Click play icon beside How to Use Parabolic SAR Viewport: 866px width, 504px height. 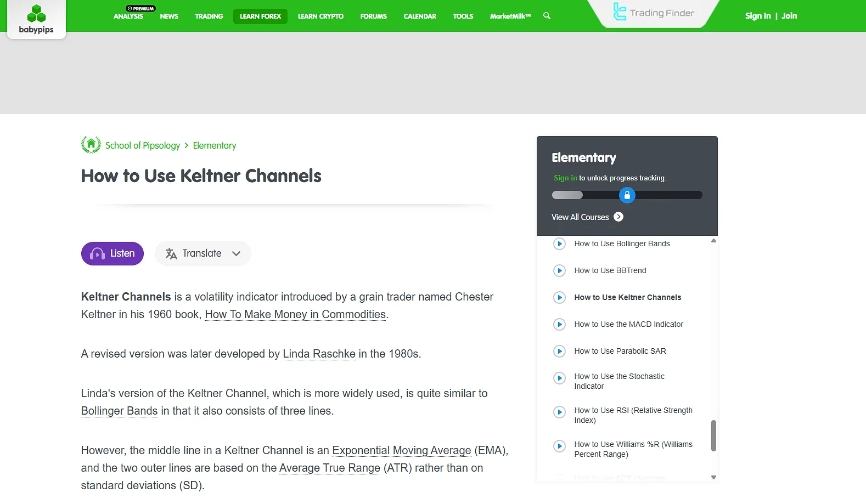coord(559,351)
